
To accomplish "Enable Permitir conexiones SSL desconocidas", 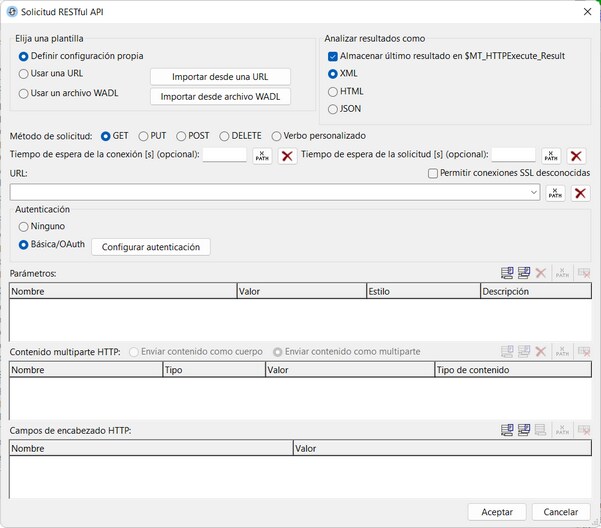I will [433, 173].
